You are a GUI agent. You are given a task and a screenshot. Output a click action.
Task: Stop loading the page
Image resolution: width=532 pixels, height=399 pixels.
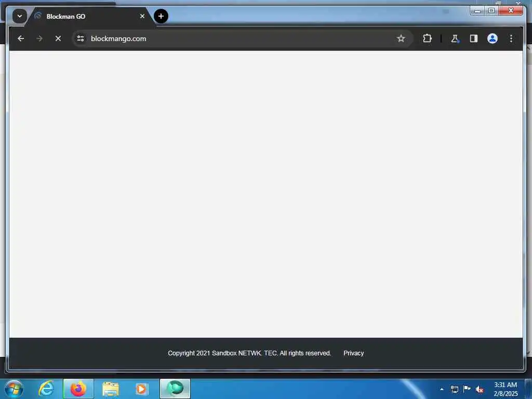(x=58, y=38)
